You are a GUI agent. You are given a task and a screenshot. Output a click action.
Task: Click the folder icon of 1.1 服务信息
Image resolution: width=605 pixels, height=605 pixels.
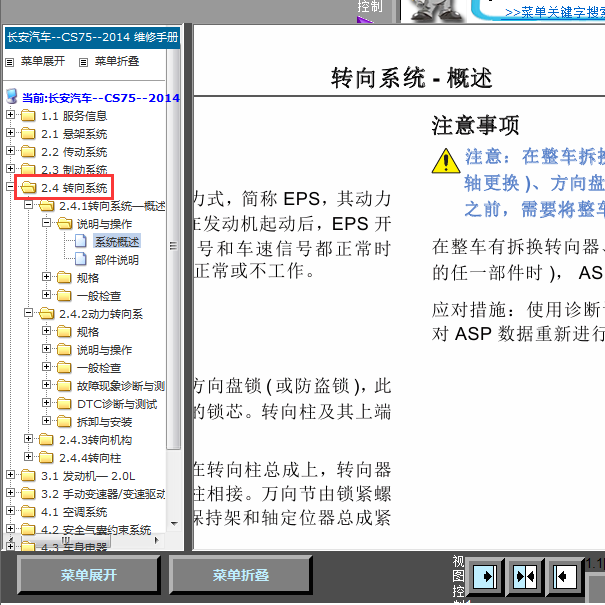tap(28, 115)
